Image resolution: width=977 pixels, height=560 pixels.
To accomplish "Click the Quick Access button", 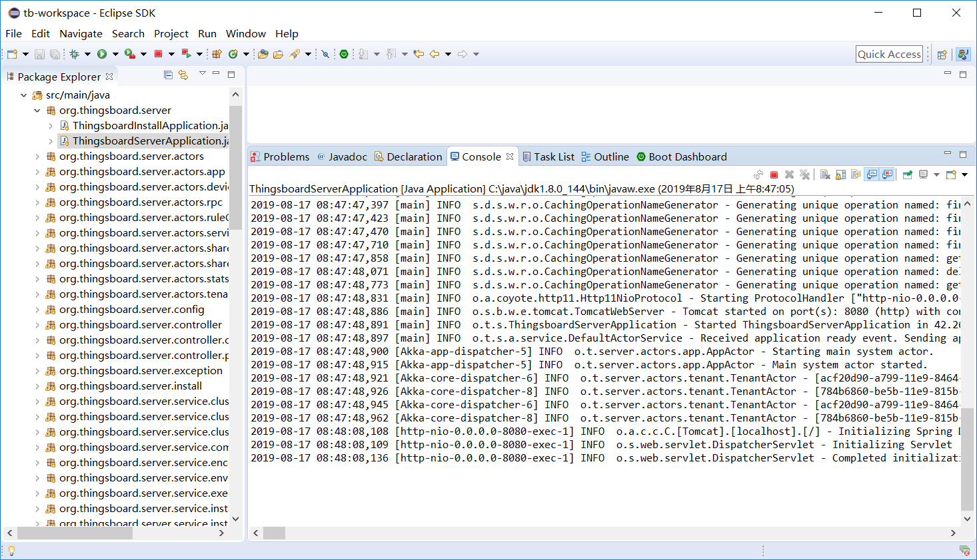I will tap(889, 54).
